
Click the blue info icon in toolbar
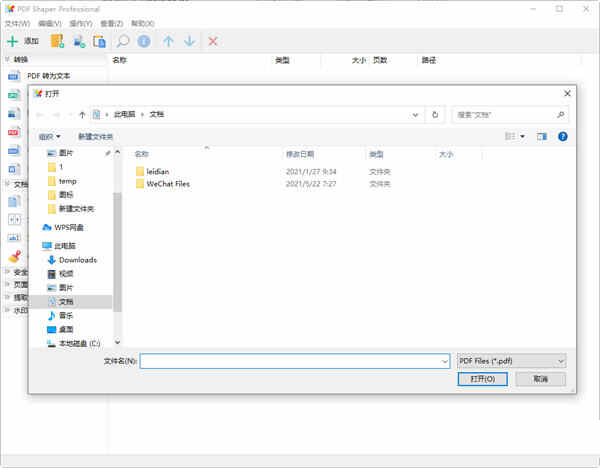(x=144, y=41)
